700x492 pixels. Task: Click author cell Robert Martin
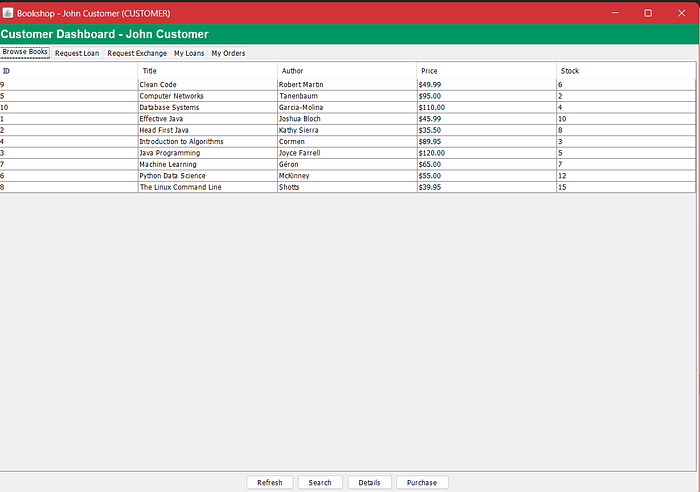[347, 84]
